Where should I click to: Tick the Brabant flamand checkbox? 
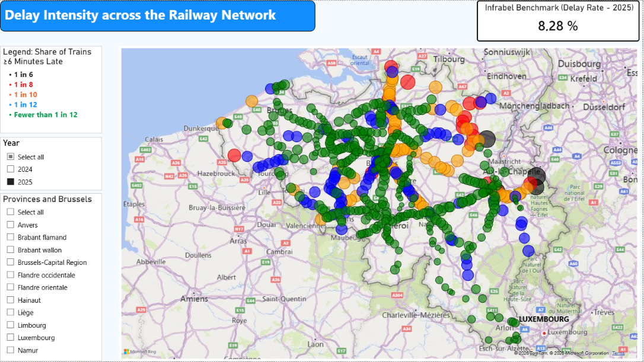coord(11,237)
